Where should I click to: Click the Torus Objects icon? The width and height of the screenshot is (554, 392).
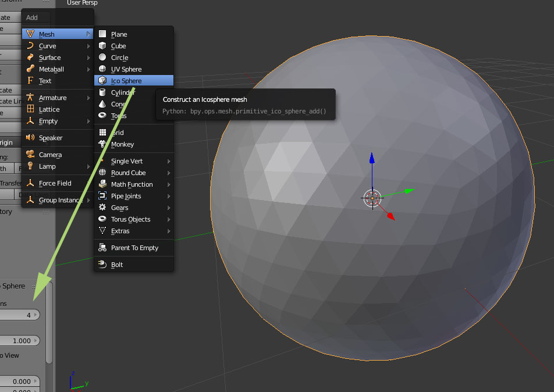click(x=102, y=219)
